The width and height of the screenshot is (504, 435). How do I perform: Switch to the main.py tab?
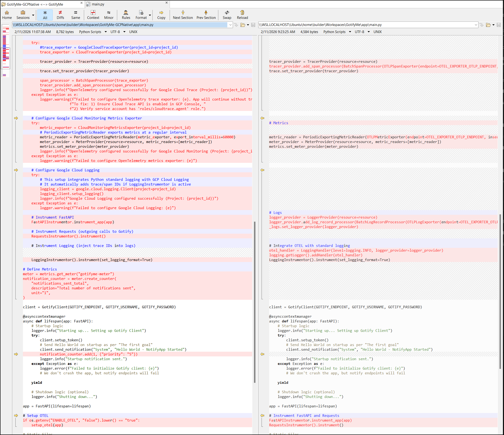coord(98,4)
